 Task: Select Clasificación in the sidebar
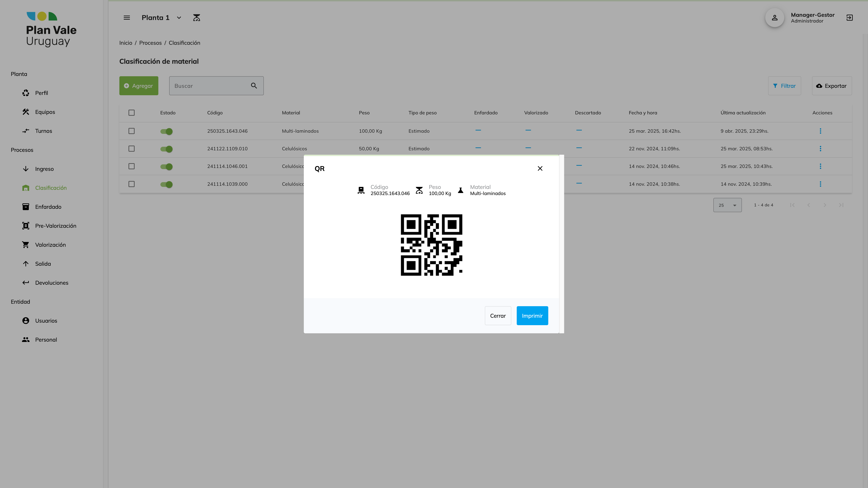(51, 188)
